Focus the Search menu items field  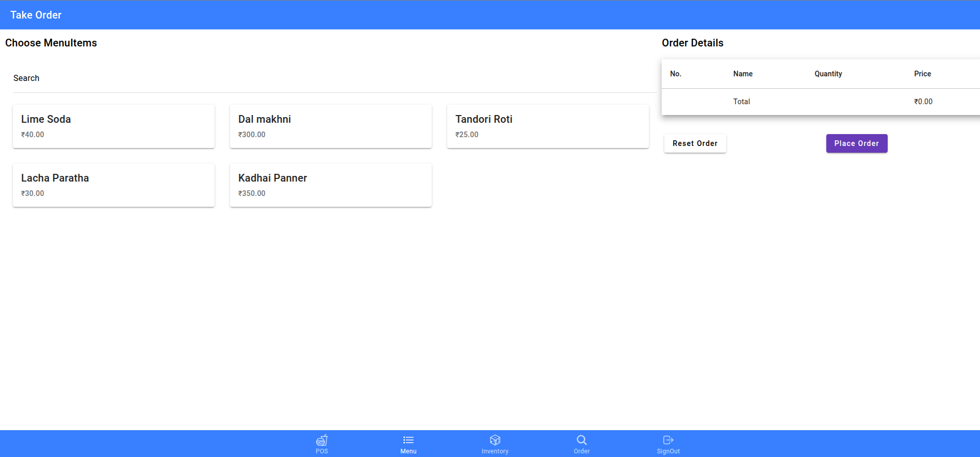(334, 78)
